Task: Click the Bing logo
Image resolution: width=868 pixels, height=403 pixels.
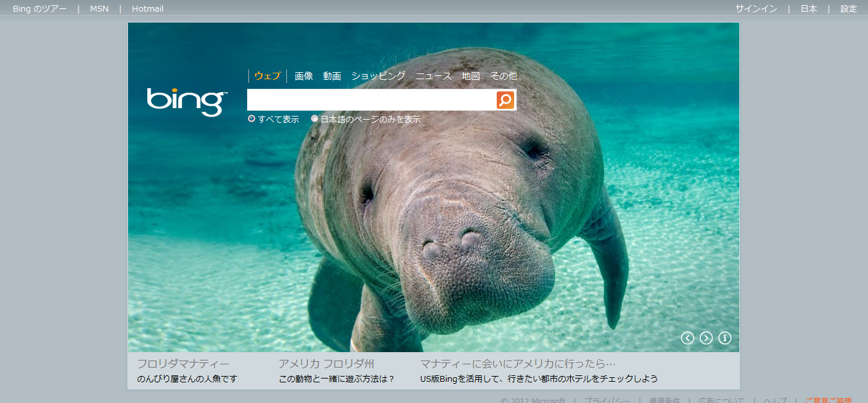Action: [187, 102]
